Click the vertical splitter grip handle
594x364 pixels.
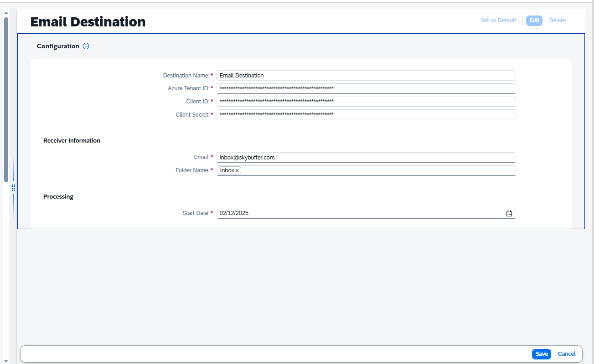[13, 188]
